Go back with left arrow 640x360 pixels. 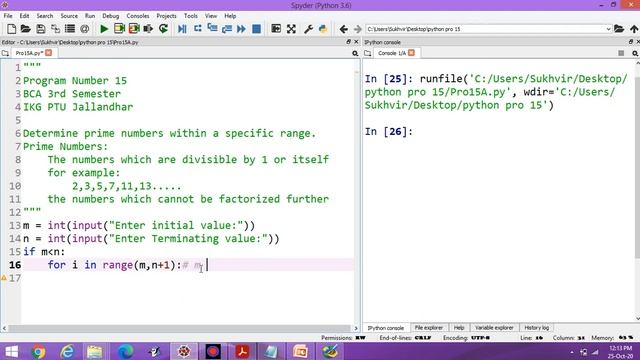tap(344, 29)
